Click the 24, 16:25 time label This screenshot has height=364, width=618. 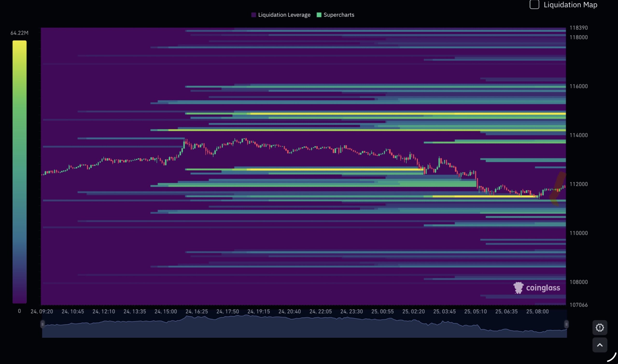pyautogui.click(x=197, y=312)
